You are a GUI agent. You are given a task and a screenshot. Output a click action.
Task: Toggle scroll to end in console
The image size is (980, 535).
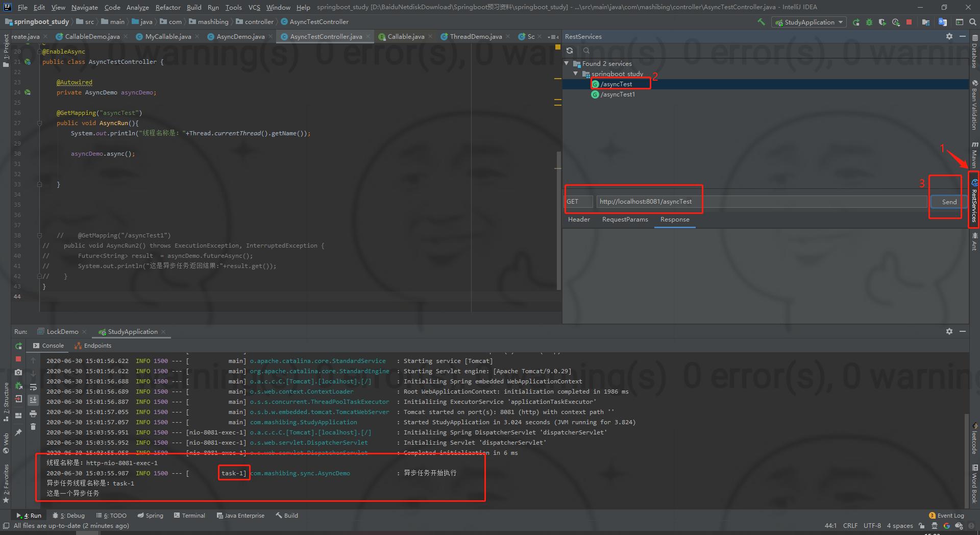click(x=33, y=400)
